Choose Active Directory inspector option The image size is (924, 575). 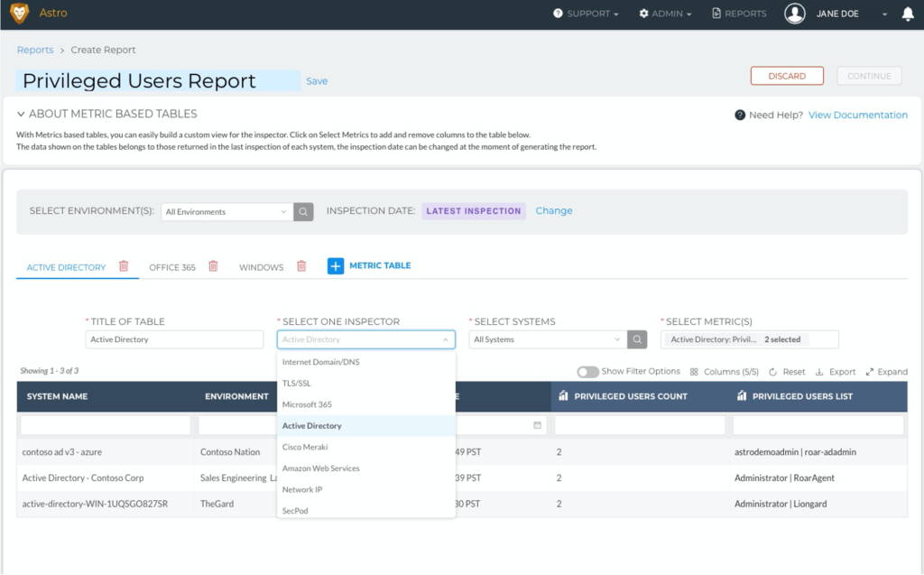(x=366, y=426)
